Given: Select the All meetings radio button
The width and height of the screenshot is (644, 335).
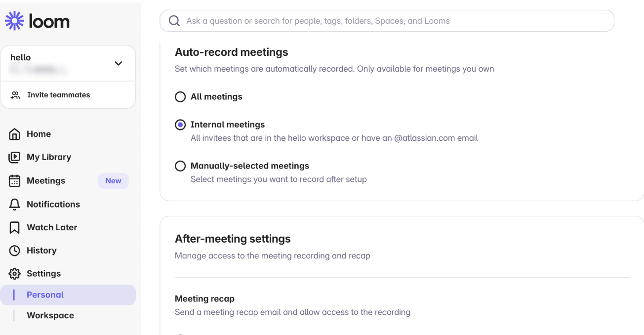Looking at the screenshot, I should (180, 97).
